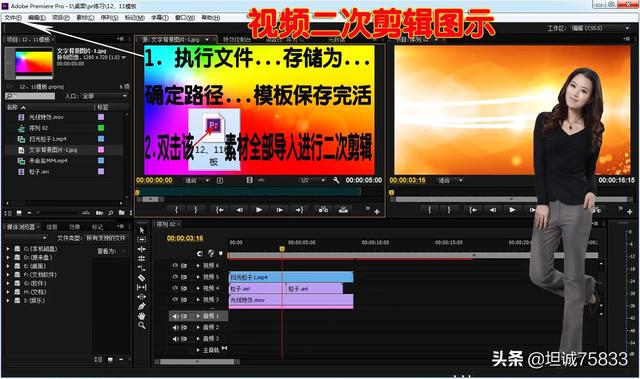Hide Video 5 track eye icon
640x379 pixels.
[175, 277]
